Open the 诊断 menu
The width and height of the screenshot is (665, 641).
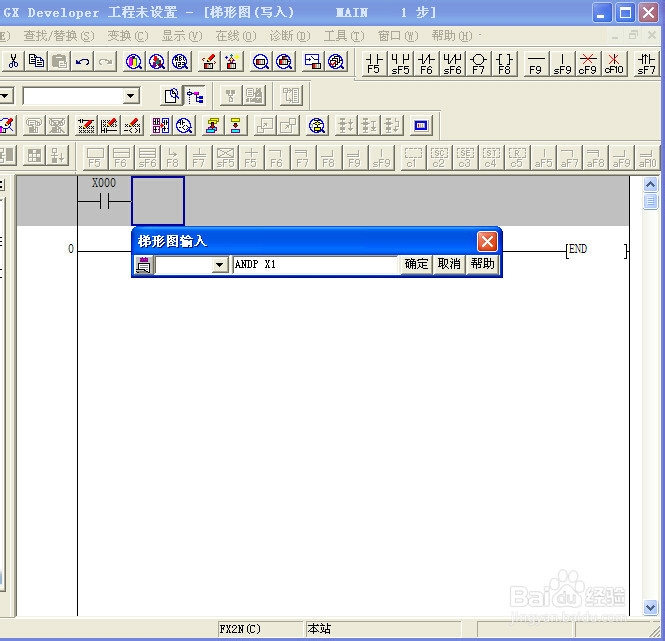point(290,36)
